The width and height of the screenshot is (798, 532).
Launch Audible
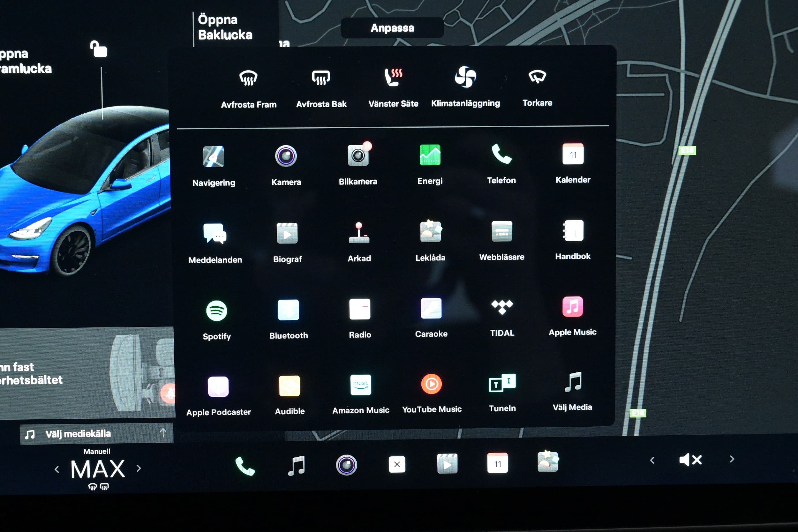tap(290, 395)
